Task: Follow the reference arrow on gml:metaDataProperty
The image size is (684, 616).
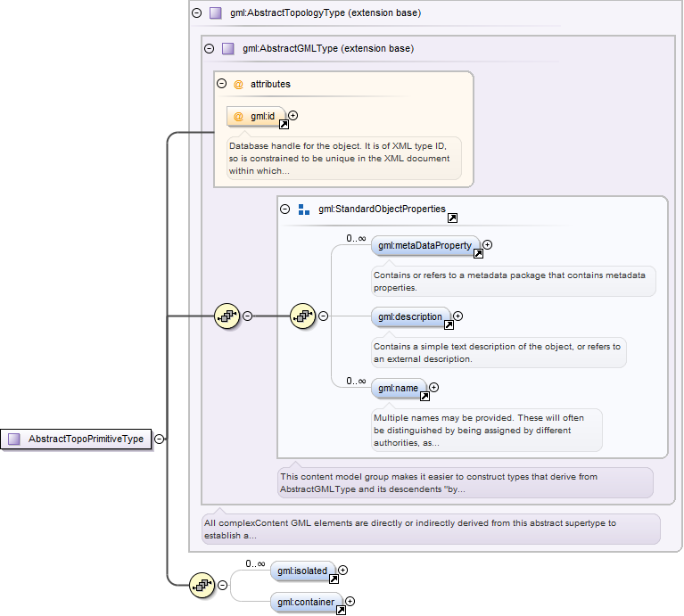Action: [x=479, y=254]
